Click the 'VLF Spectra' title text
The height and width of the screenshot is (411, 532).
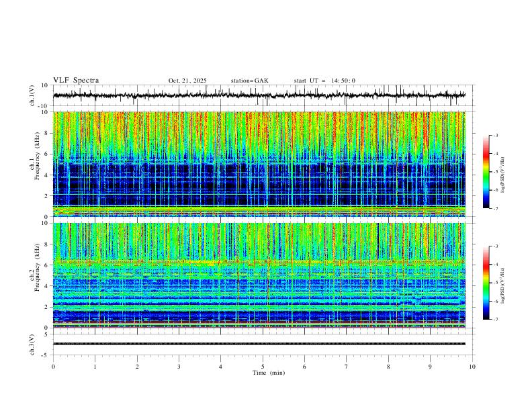coord(76,81)
